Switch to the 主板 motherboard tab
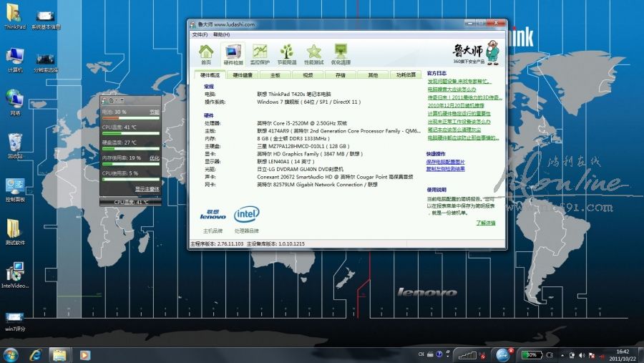644x363 pixels. [275, 75]
